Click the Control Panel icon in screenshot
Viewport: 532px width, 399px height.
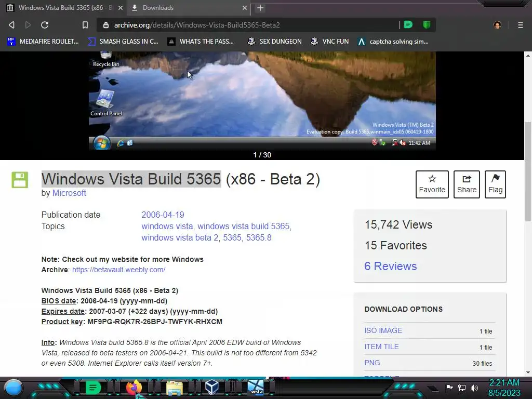(x=106, y=103)
